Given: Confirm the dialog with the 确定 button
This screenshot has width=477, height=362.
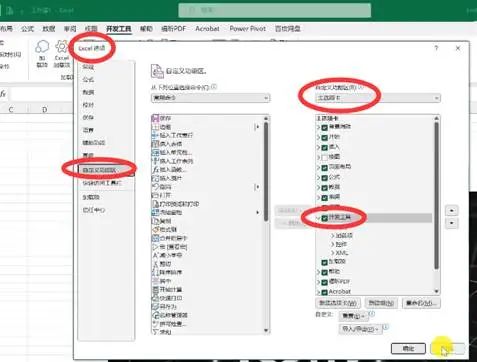Looking at the screenshot, I should (x=408, y=349).
